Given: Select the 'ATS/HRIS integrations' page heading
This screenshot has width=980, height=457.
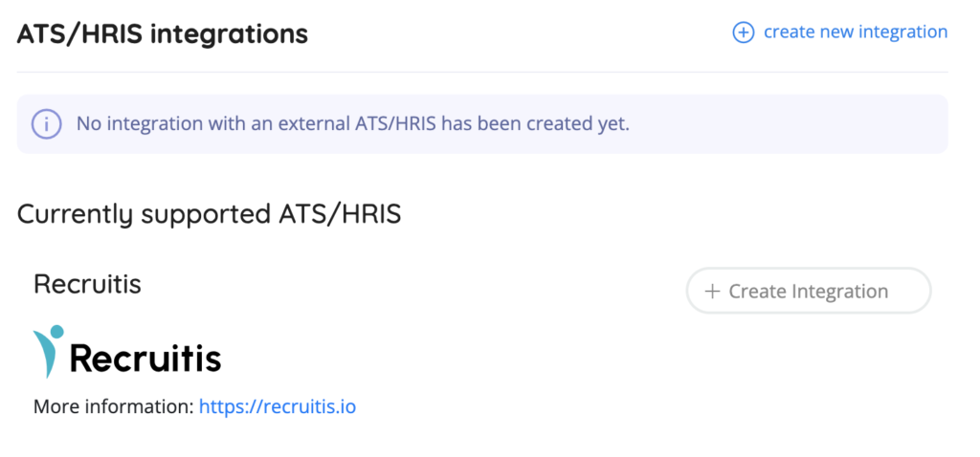Looking at the screenshot, I should coord(163,34).
